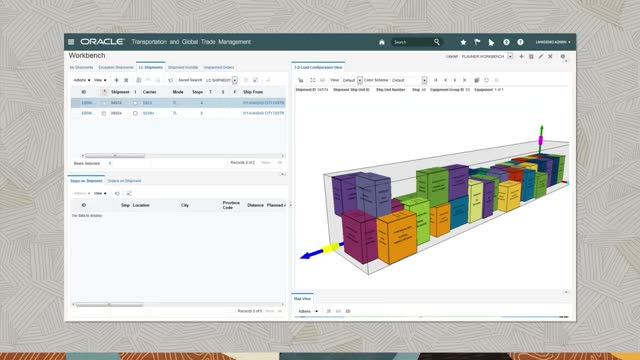This screenshot has width=640, height=360.
Task: Open the accessibility circle icon in header
Action: point(506,42)
